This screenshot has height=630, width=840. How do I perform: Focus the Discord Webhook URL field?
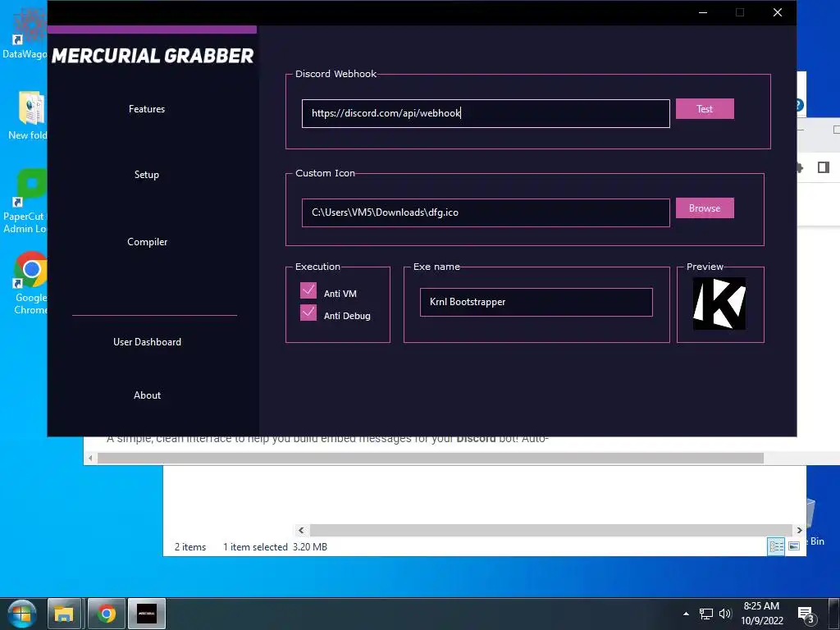(x=486, y=113)
